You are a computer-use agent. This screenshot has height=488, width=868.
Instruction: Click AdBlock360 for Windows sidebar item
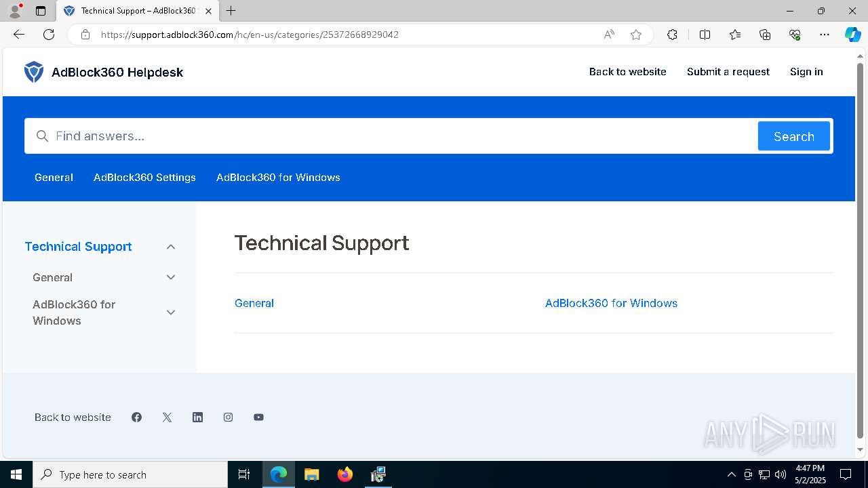pos(74,312)
